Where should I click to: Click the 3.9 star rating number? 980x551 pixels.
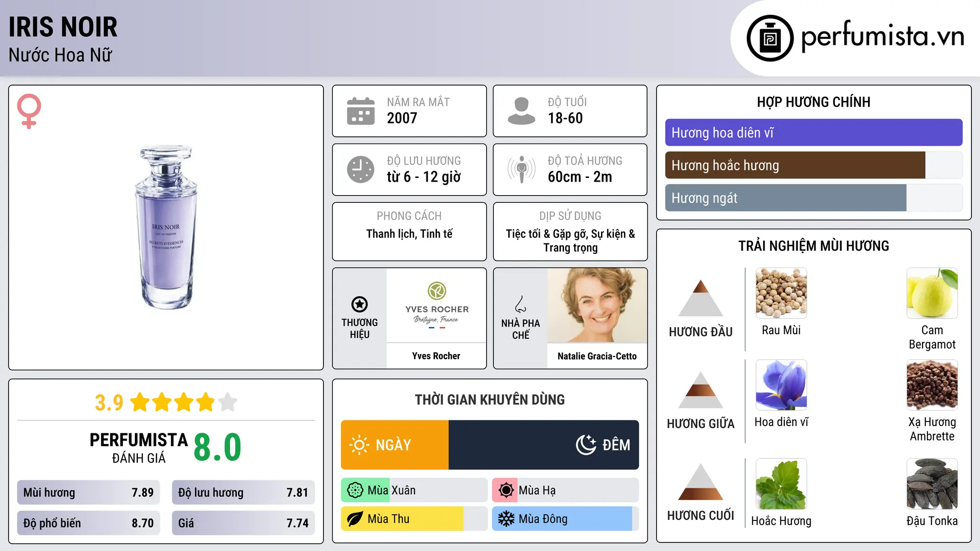pos(109,403)
